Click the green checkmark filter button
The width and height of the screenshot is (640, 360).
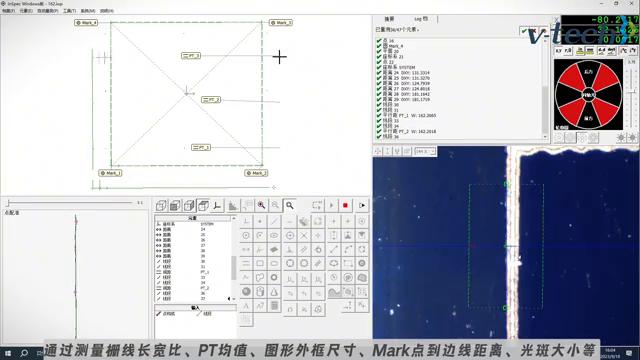click(524, 31)
